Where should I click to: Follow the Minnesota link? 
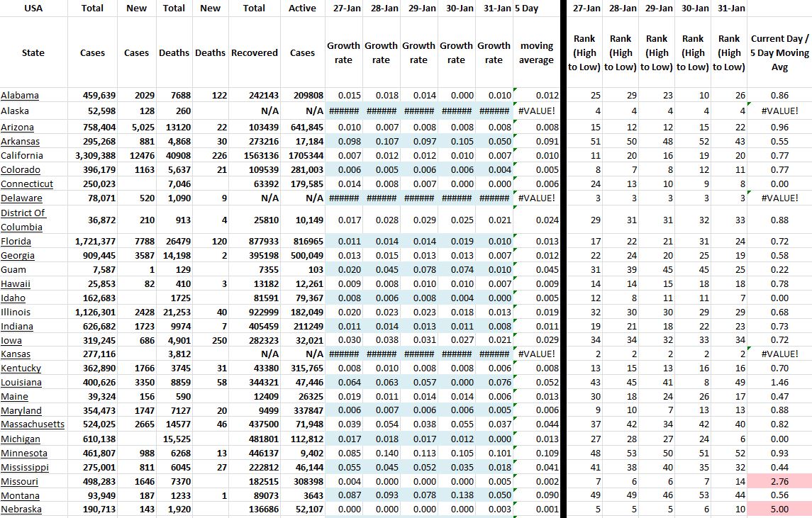pos(24,454)
